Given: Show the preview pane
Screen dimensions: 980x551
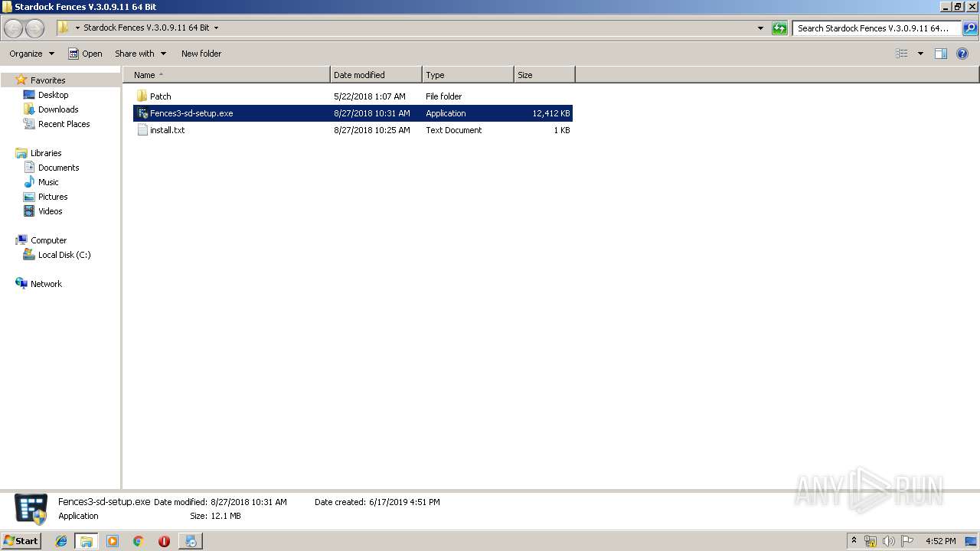Looking at the screenshot, I should [941, 54].
